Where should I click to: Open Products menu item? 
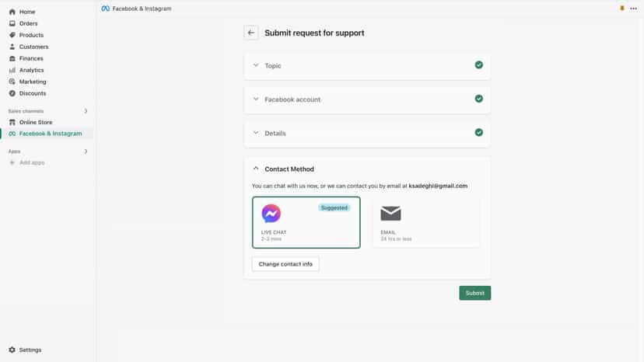[31, 35]
